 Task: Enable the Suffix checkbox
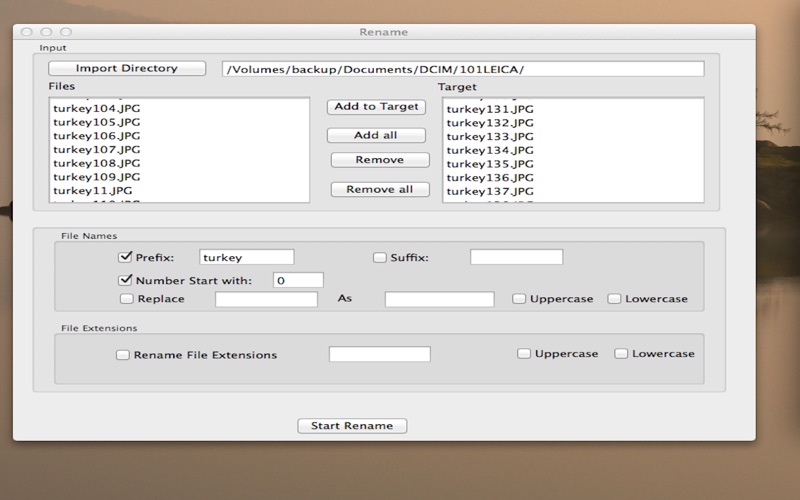pyautogui.click(x=380, y=258)
